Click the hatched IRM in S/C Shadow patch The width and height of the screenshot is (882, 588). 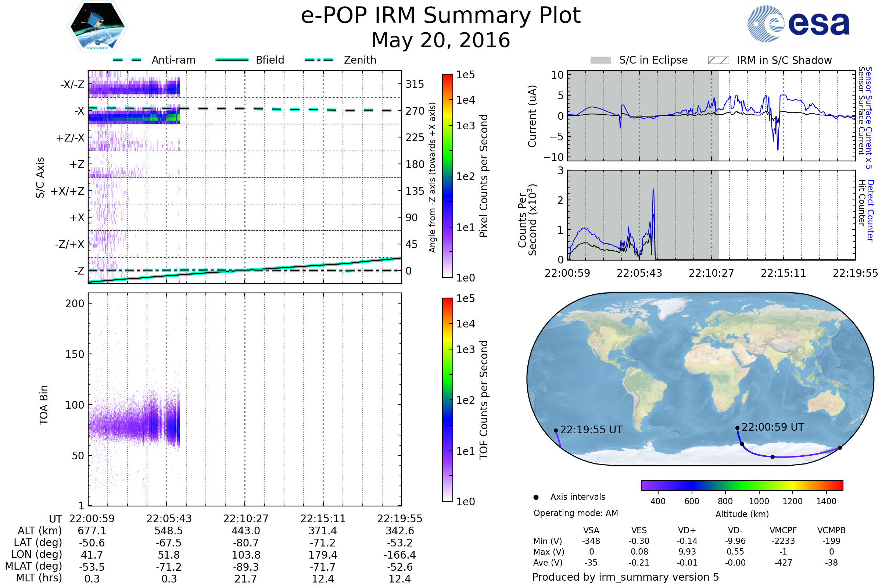(718, 60)
